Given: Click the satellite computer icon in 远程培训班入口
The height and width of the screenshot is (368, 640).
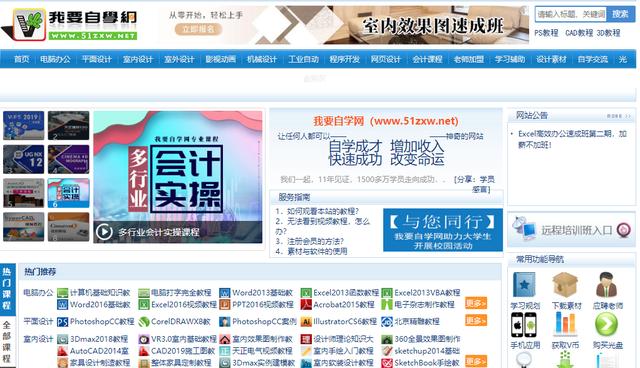Looking at the screenshot, I should tap(524, 229).
